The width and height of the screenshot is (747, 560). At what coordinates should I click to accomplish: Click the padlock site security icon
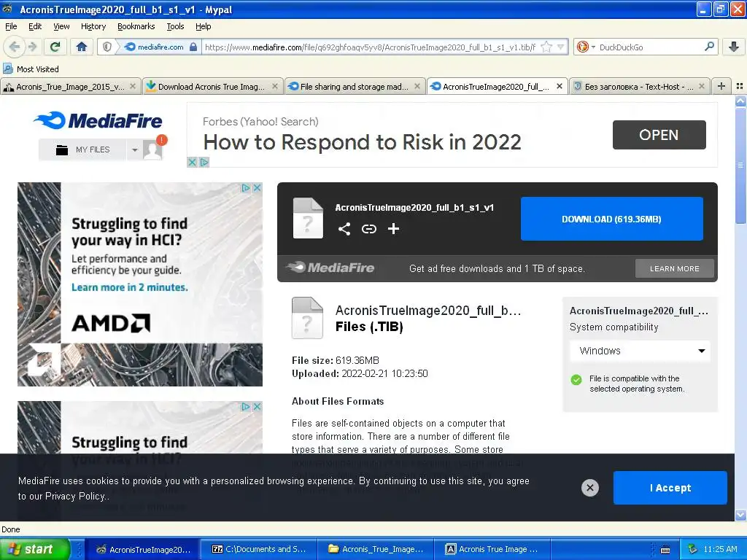pos(193,47)
